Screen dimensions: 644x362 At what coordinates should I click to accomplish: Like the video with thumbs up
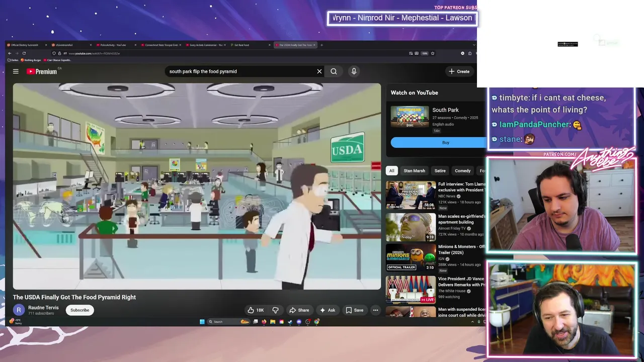point(256,310)
